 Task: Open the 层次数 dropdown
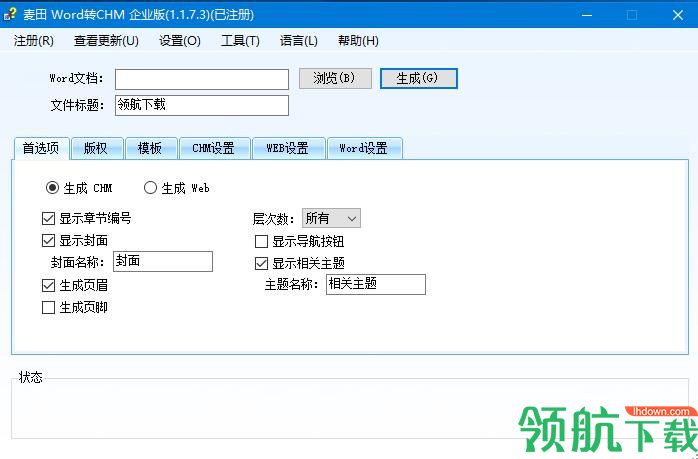click(331, 219)
